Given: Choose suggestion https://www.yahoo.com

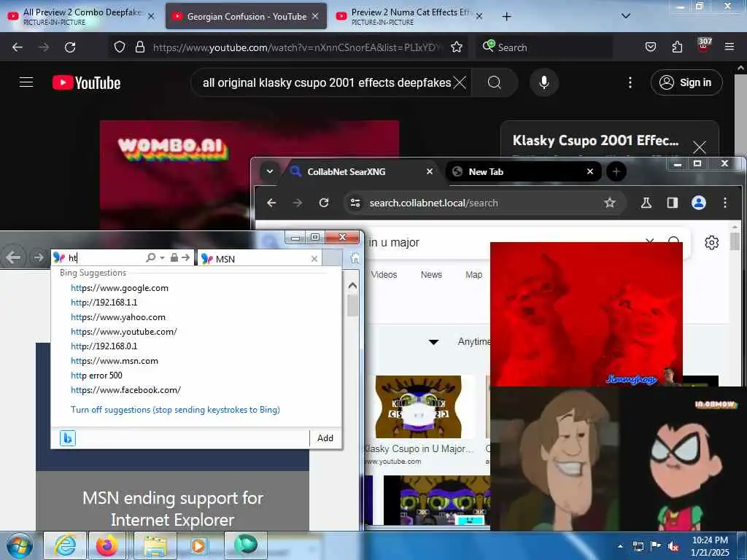Looking at the screenshot, I should tap(117, 317).
